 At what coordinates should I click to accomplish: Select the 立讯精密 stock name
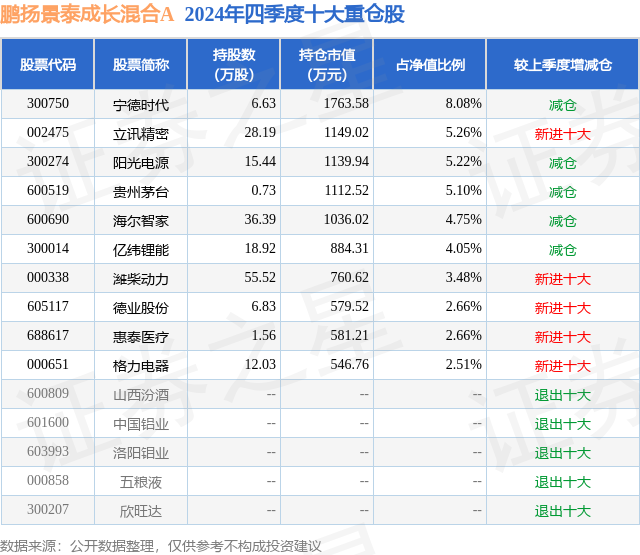click(141, 134)
